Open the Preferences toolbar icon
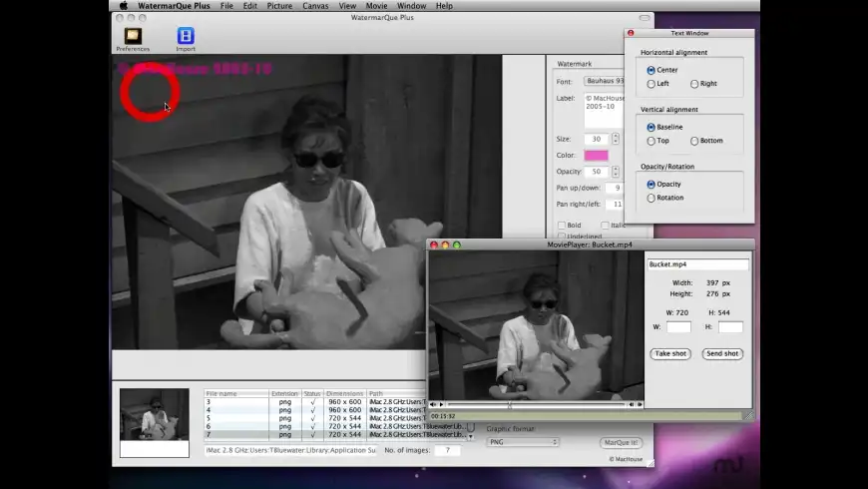 tap(133, 38)
